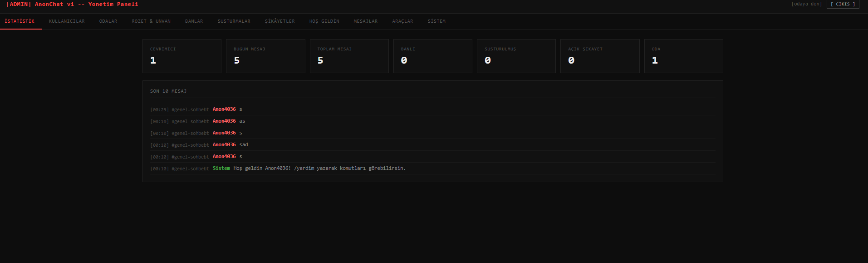This screenshot has height=263, width=868.
Task: Select the HOŞ GELDİN tab
Action: click(x=324, y=21)
